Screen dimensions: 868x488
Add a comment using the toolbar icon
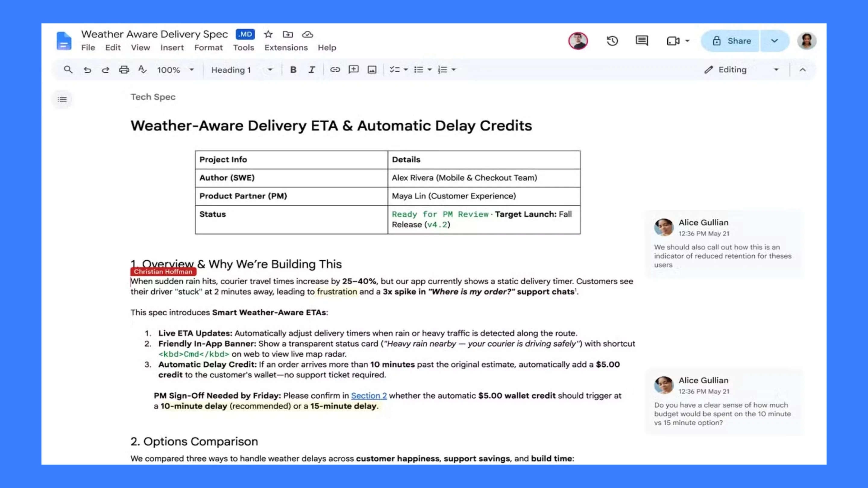click(x=354, y=70)
